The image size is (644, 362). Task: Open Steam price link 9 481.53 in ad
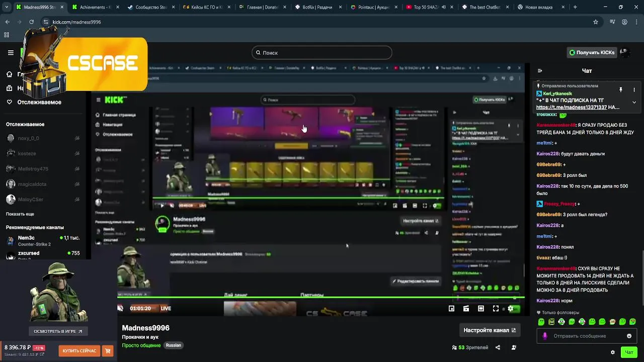tap(24, 354)
